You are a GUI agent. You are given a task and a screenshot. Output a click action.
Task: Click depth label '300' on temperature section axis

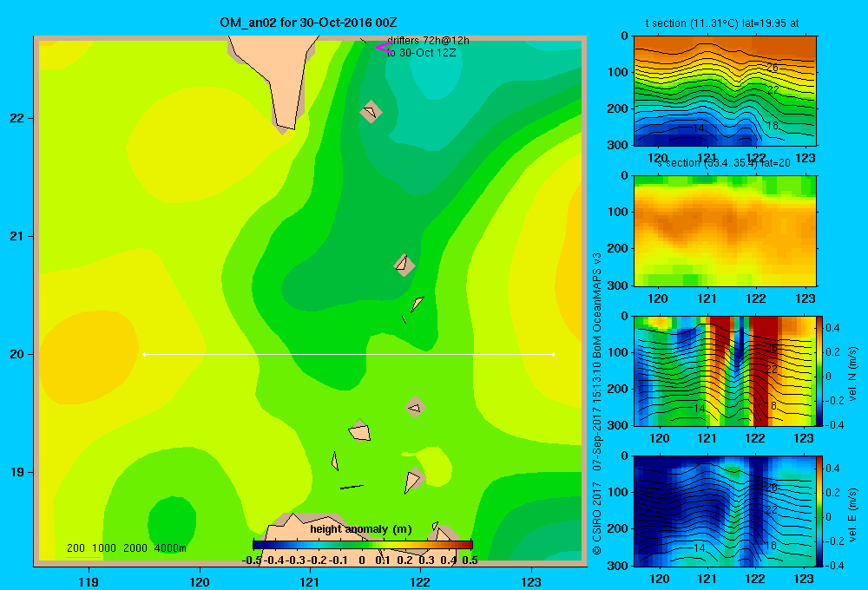[x=617, y=145]
